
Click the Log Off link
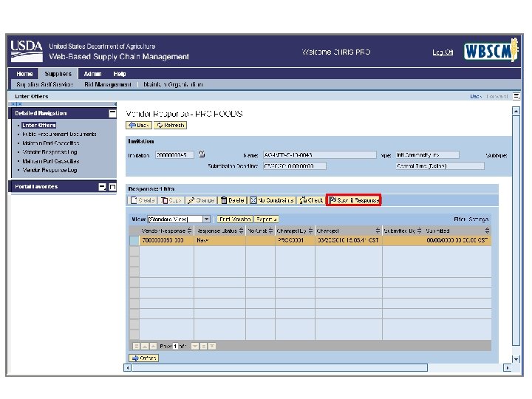tap(443, 52)
